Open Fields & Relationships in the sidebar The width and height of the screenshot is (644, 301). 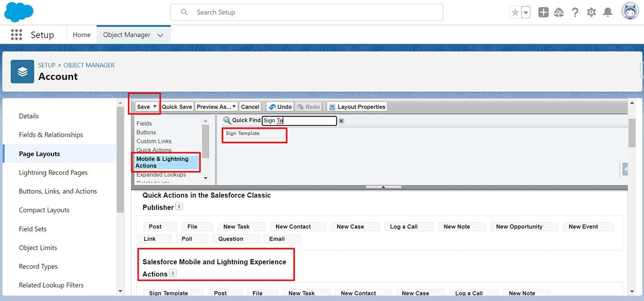[x=51, y=135]
